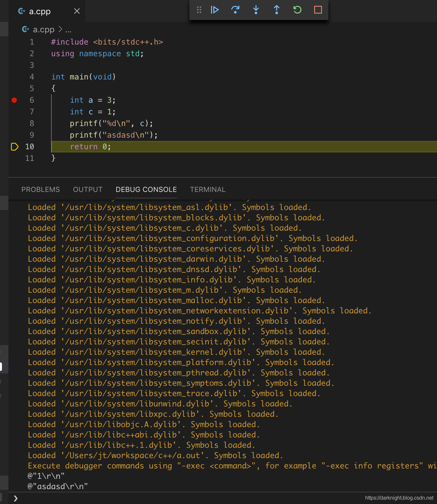This screenshot has height=504, width=437.
Task: Click the debug toolbar drag handle
Action: point(199,10)
